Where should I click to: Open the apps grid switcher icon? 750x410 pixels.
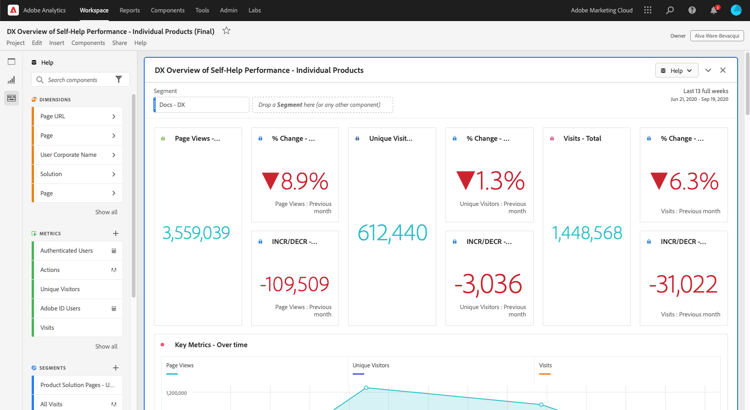(x=648, y=10)
